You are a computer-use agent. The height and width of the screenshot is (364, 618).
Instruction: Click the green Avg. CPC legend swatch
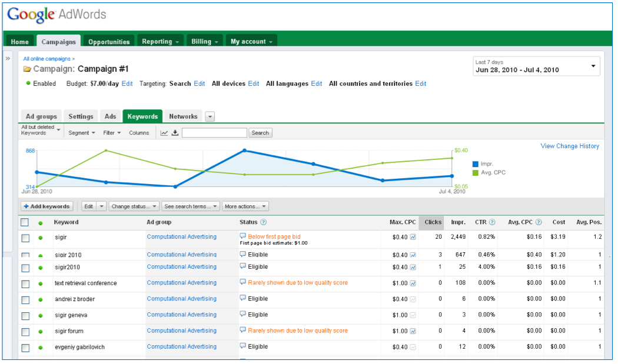coord(476,172)
